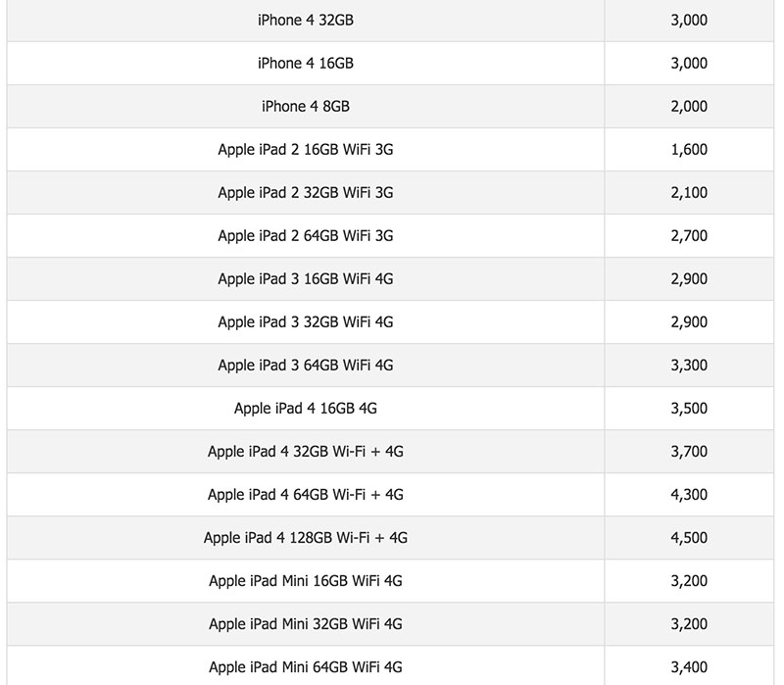
Task: Click the iPhone 4 8GB entry
Action: pyautogui.click(x=305, y=106)
